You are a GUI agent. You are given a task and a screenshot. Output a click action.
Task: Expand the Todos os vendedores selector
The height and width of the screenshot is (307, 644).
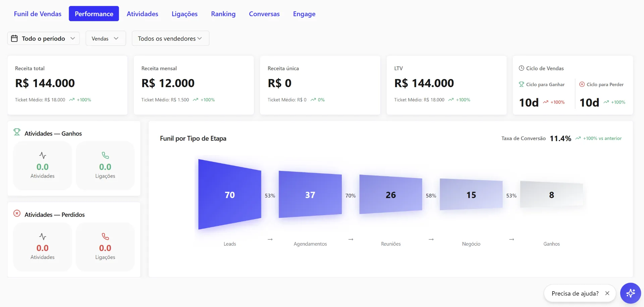tap(170, 39)
